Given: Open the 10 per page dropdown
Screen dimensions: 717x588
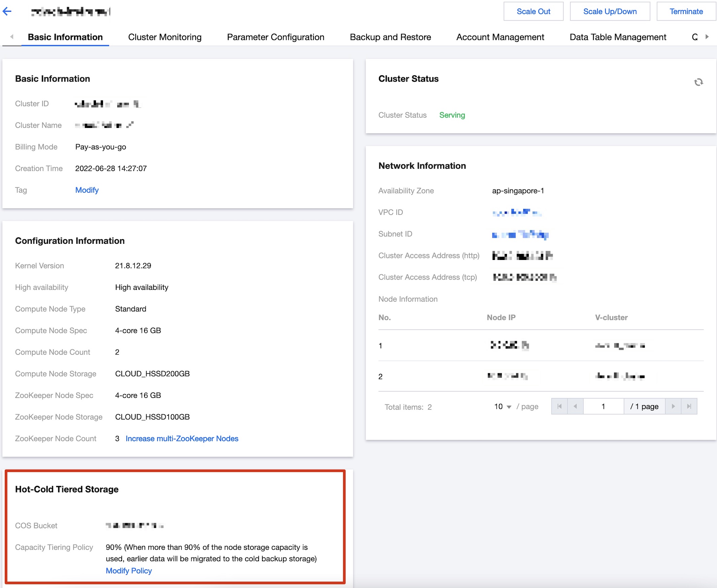Looking at the screenshot, I should (x=502, y=406).
